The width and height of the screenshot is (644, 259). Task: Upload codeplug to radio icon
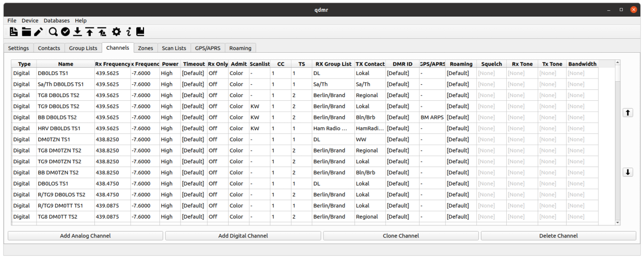[90, 32]
